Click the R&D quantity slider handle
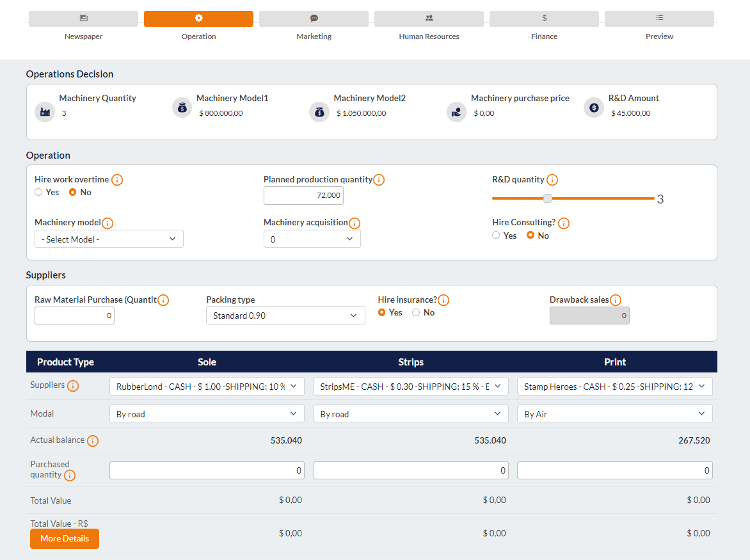 pos(548,198)
